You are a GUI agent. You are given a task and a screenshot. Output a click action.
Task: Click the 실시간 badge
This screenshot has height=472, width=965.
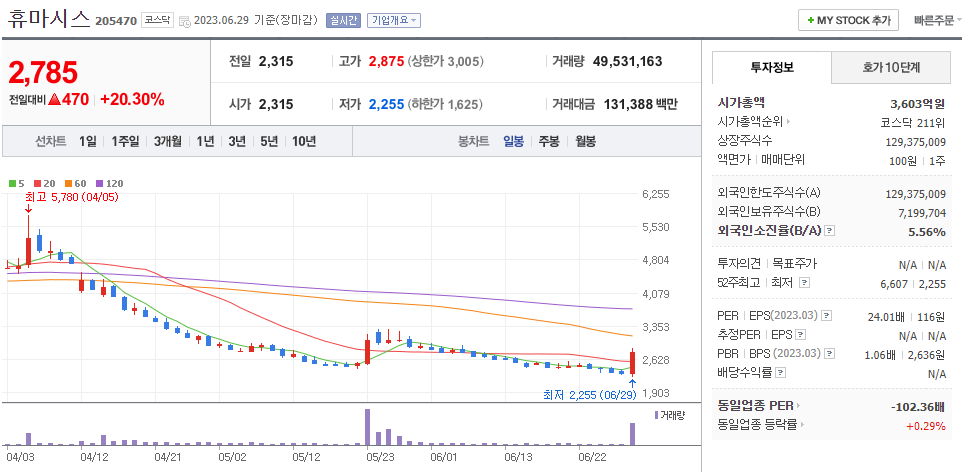pos(343,20)
